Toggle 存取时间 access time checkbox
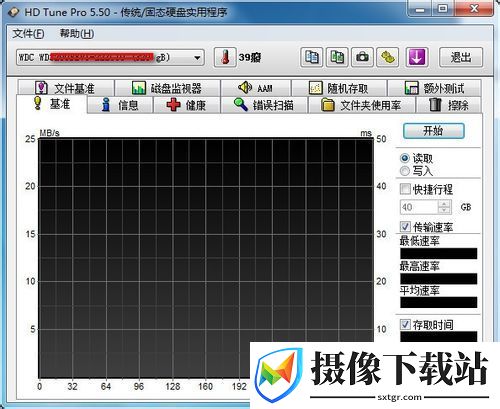The height and width of the screenshot is (409, 500). coord(405,324)
